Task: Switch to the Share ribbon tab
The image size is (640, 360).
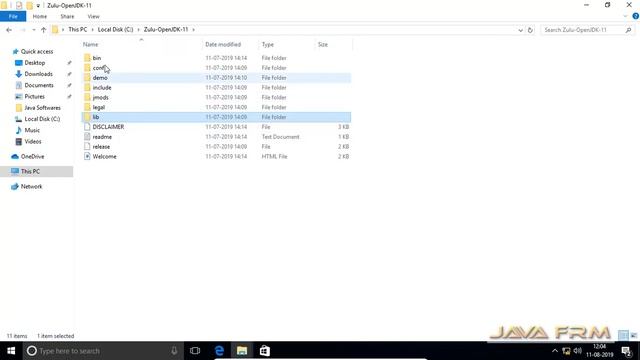Action: pos(67,16)
